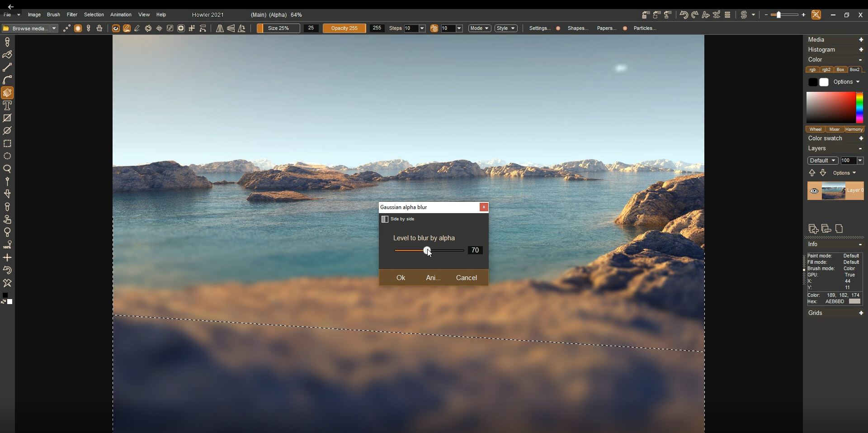Collapse the Info panel

click(860, 244)
